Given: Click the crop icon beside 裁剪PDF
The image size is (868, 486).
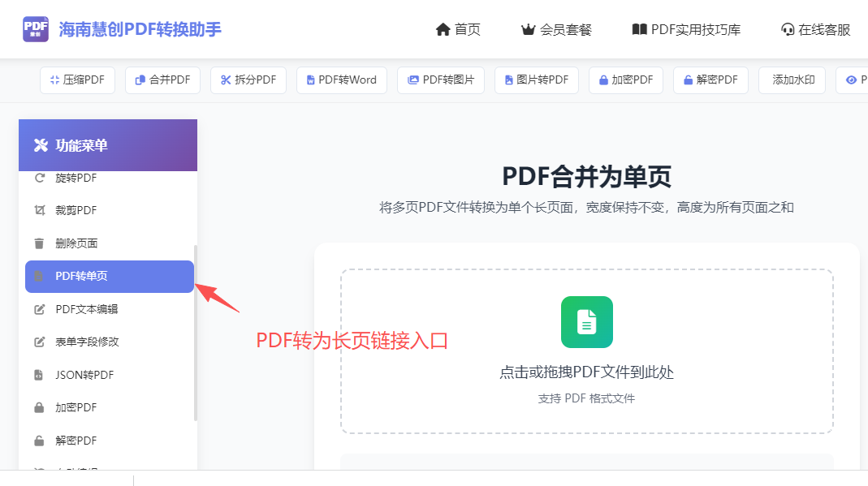Looking at the screenshot, I should click(x=39, y=211).
